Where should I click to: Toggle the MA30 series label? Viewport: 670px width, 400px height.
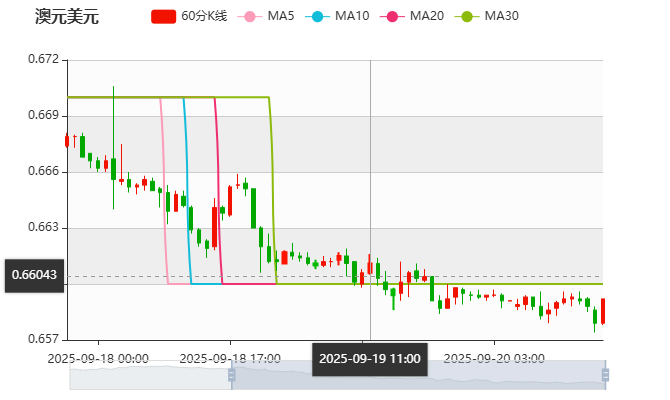click(x=501, y=17)
